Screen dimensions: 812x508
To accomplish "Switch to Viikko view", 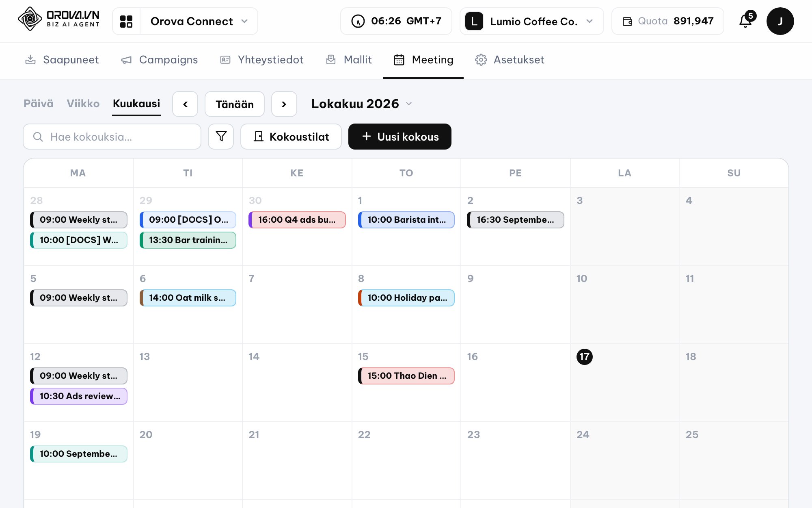I will tap(83, 104).
